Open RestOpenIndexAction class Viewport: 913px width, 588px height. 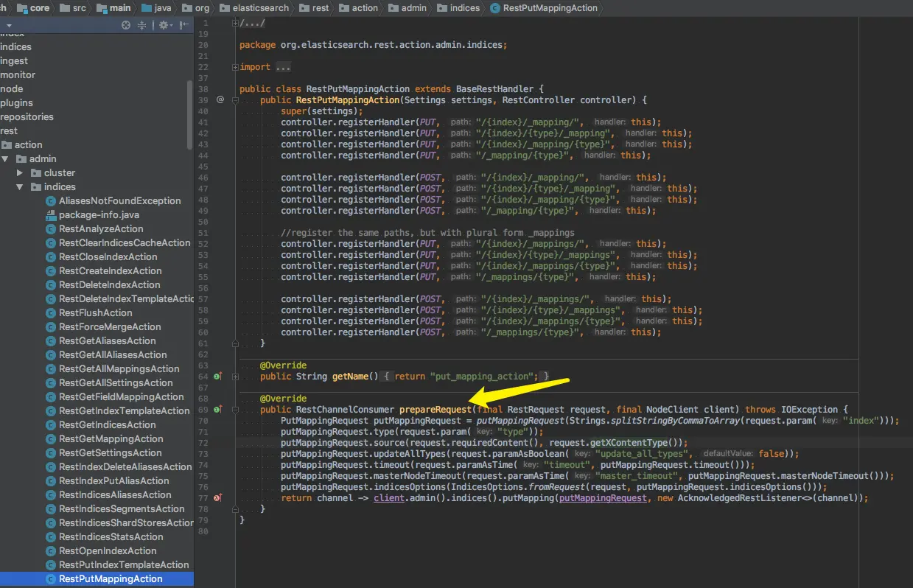pyautogui.click(x=108, y=550)
